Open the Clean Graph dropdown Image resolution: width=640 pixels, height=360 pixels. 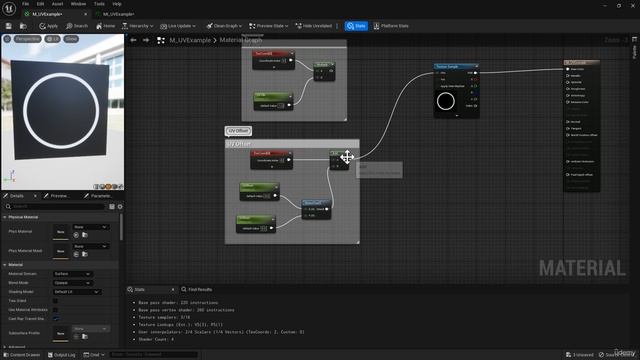[224, 26]
